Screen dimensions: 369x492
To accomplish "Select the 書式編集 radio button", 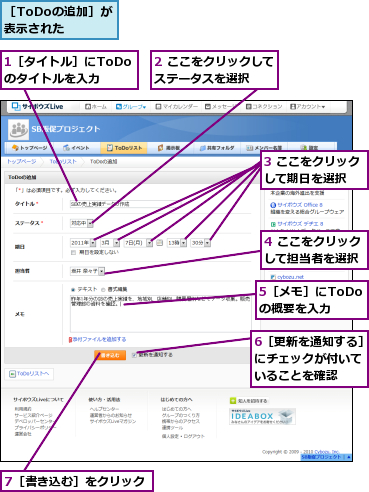I will point(103,289).
